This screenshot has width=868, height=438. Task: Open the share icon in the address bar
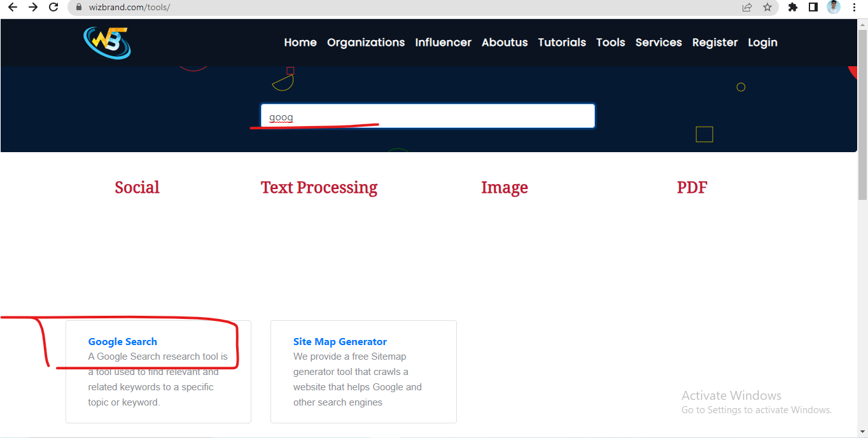[746, 7]
